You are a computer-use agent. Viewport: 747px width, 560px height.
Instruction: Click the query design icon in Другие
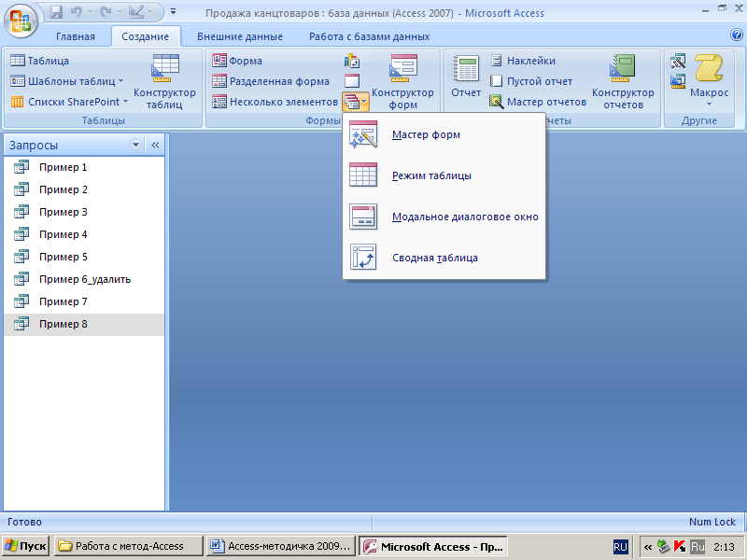678,81
